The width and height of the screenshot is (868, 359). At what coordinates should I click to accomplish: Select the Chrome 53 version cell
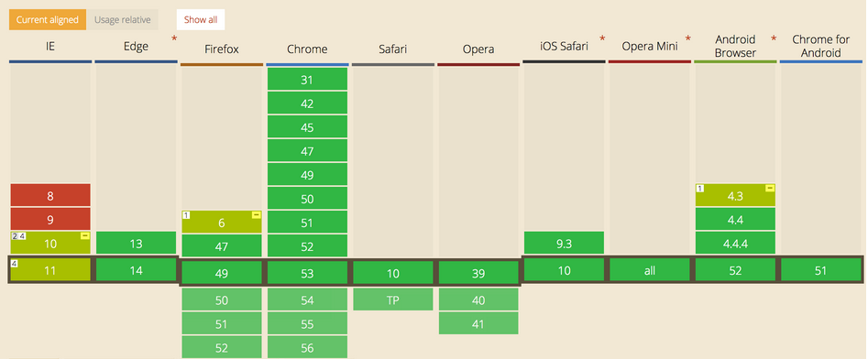pos(307,273)
